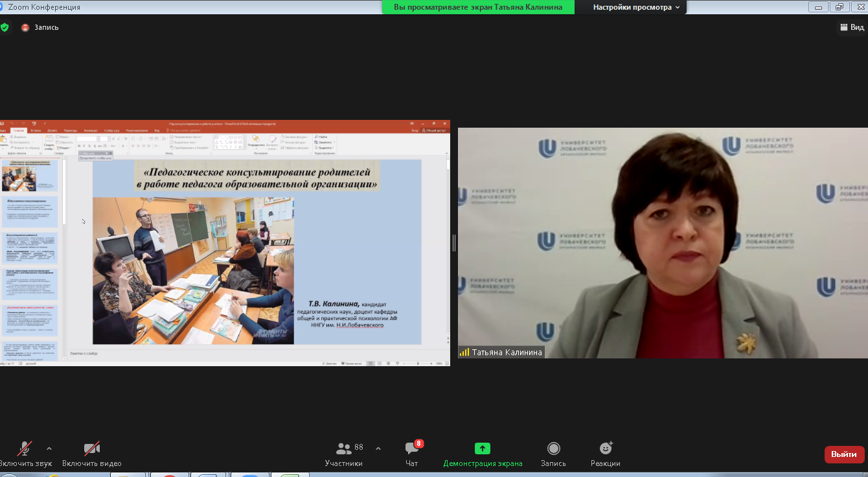Open the Анимация ribbon tab
Screen dimensions: 868x477
point(91,130)
